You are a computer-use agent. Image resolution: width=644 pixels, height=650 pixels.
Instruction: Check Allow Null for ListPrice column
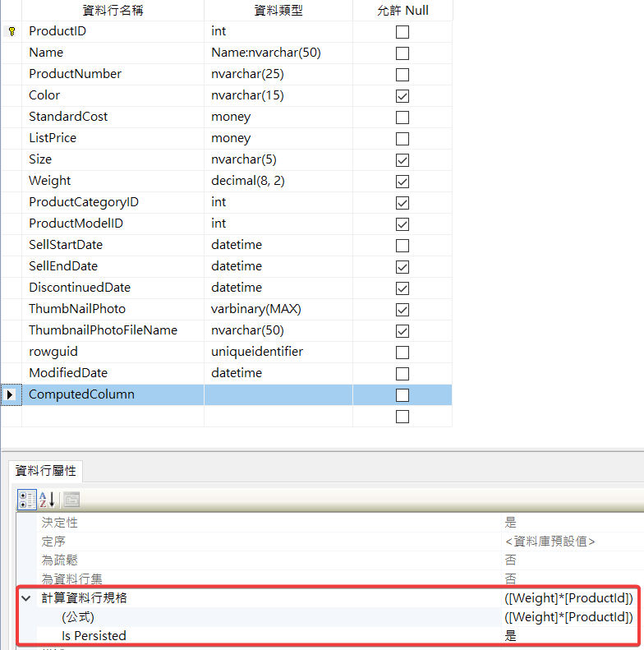point(402,139)
